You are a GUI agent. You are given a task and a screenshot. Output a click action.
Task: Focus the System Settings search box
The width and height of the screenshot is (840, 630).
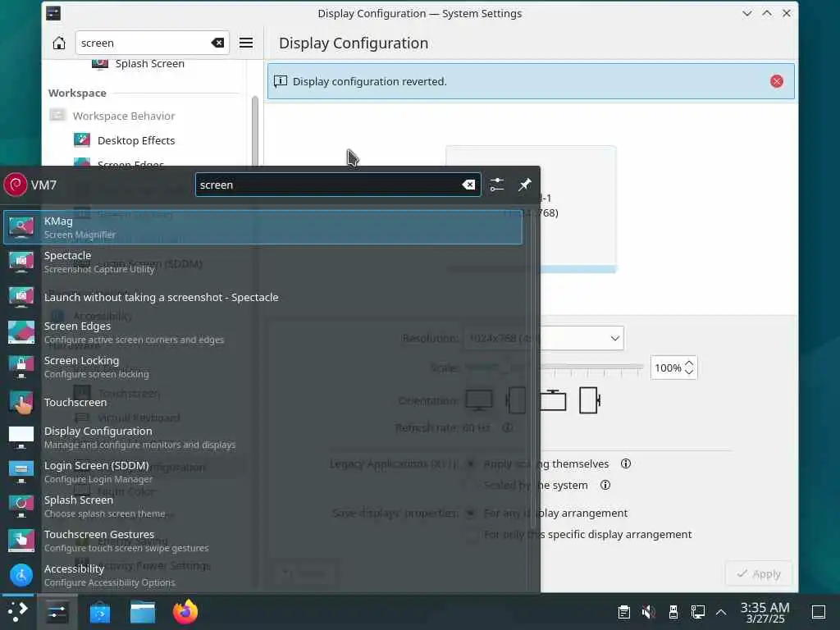tap(152, 43)
